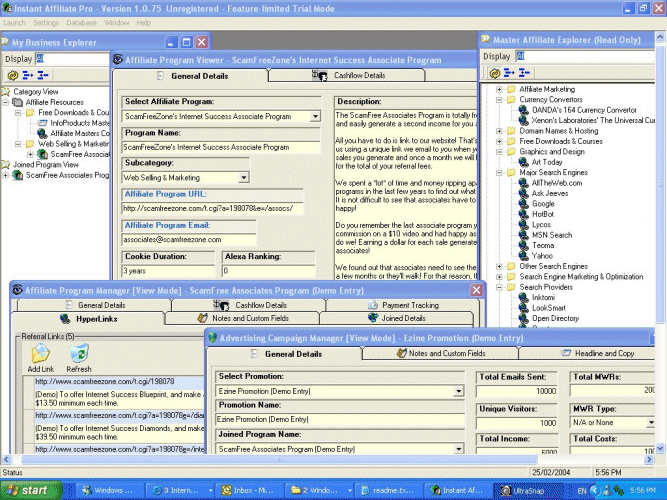
Task: Click Affiliate Resources stack icon
Action: coord(17,102)
